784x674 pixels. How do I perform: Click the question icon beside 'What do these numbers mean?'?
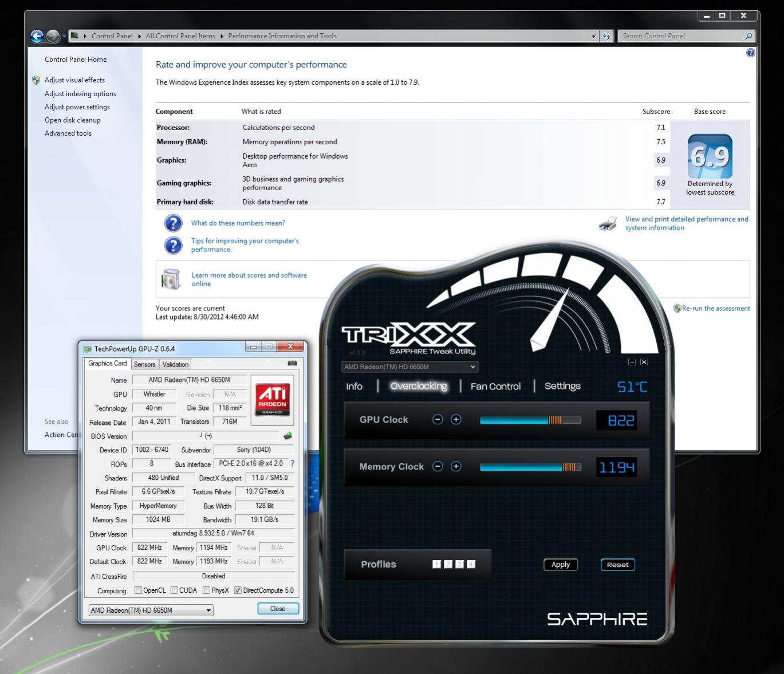[173, 223]
